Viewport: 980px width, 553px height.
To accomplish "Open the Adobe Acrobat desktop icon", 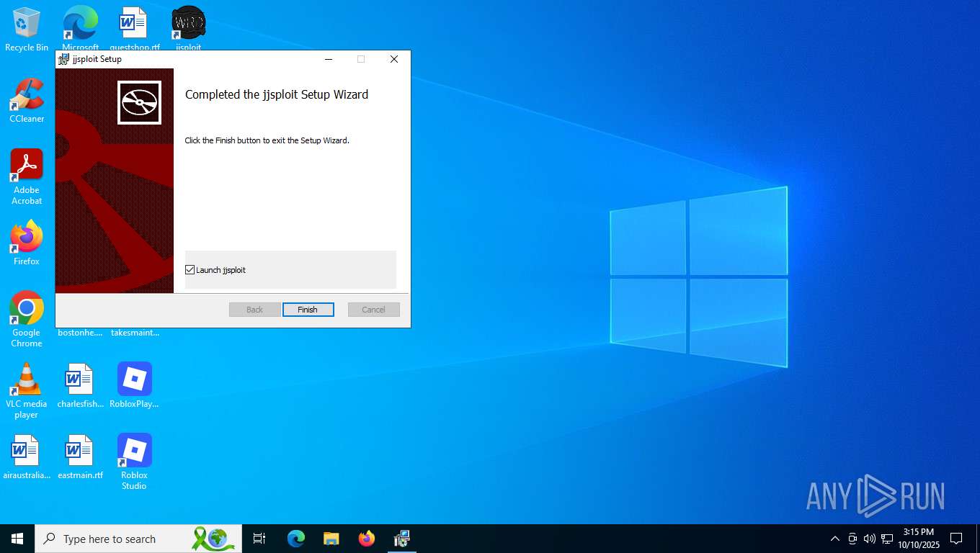I will pos(27,177).
